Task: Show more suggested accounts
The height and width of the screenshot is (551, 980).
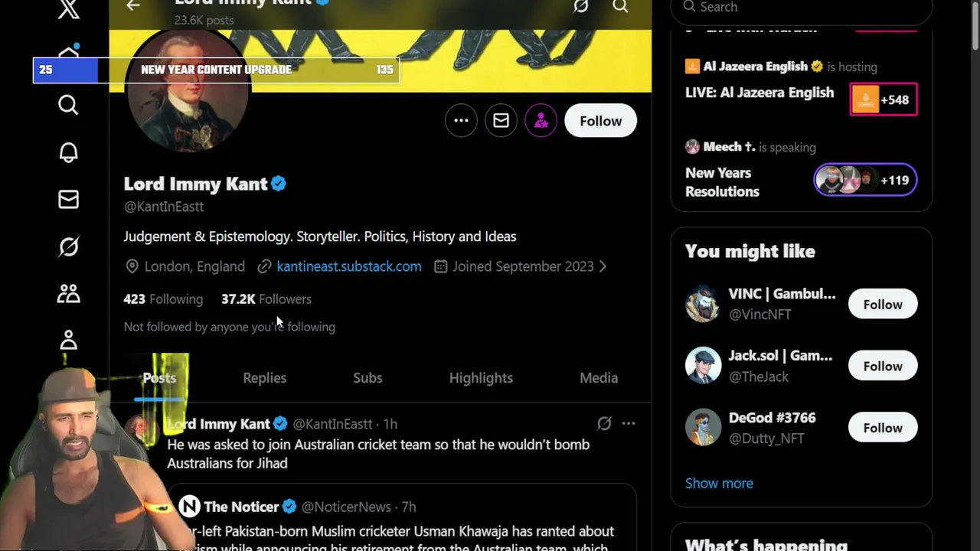Action: pyautogui.click(x=719, y=483)
